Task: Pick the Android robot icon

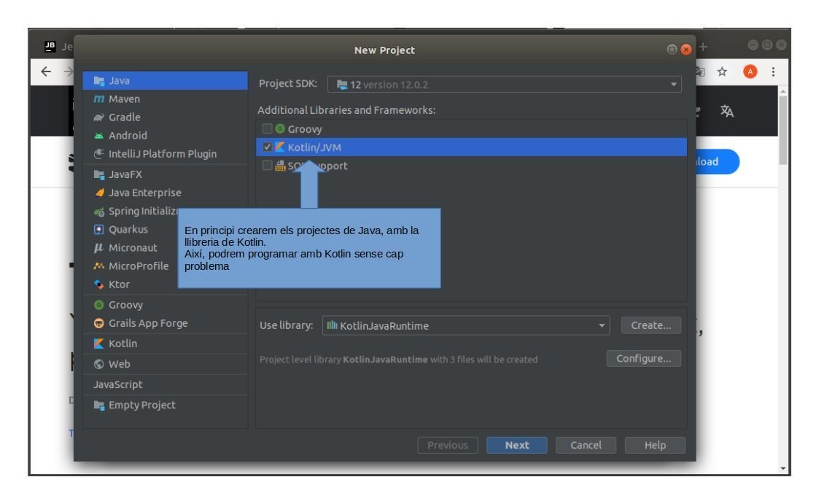Action: [98, 135]
